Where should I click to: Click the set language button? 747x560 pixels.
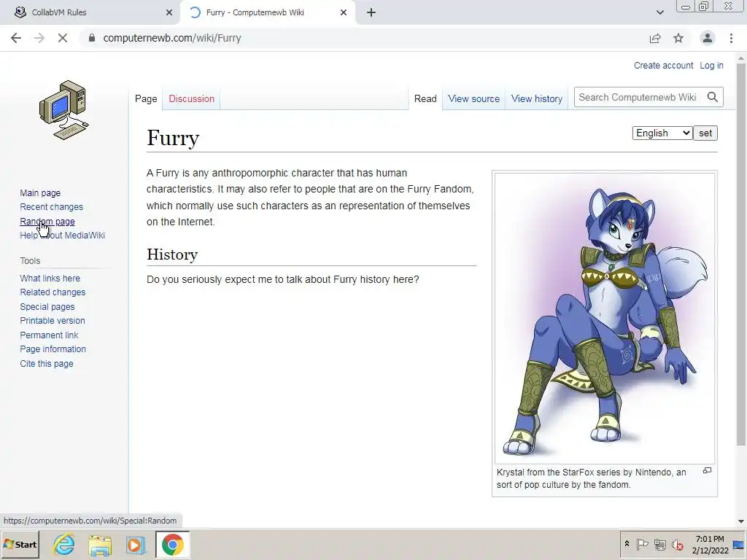pos(705,133)
